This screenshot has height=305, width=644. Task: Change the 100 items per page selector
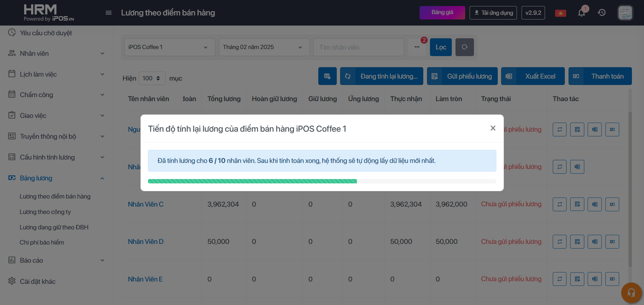point(152,78)
